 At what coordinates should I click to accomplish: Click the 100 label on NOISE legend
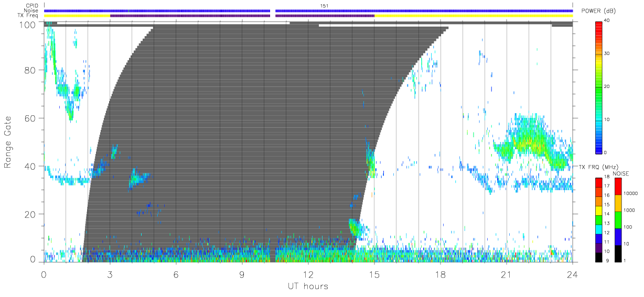point(627,227)
